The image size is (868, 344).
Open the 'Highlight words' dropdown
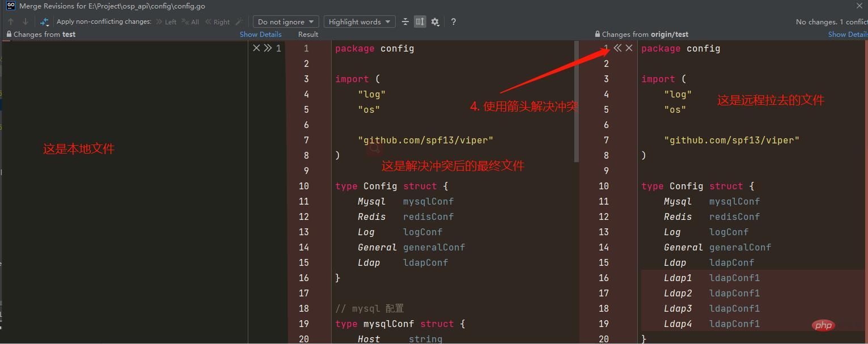tap(359, 22)
